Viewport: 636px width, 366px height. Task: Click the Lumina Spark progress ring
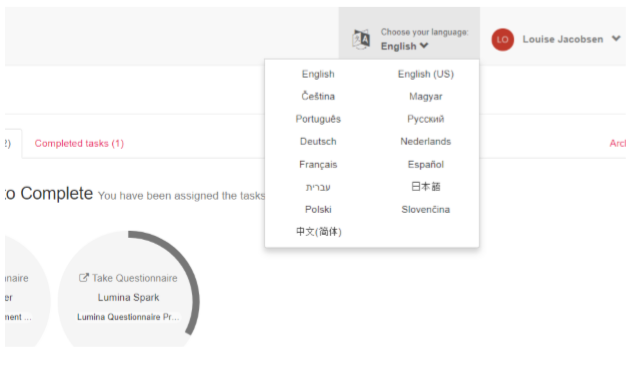tap(128, 289)
